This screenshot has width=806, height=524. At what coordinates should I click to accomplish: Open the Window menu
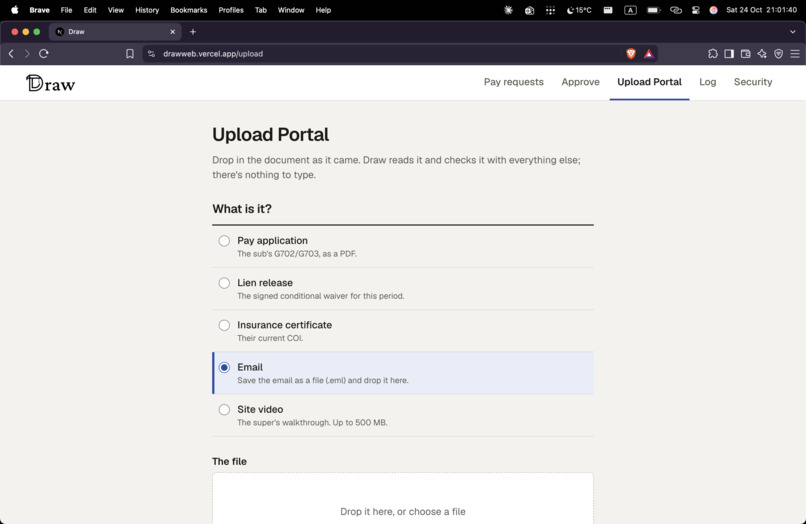tap(291, 10)
